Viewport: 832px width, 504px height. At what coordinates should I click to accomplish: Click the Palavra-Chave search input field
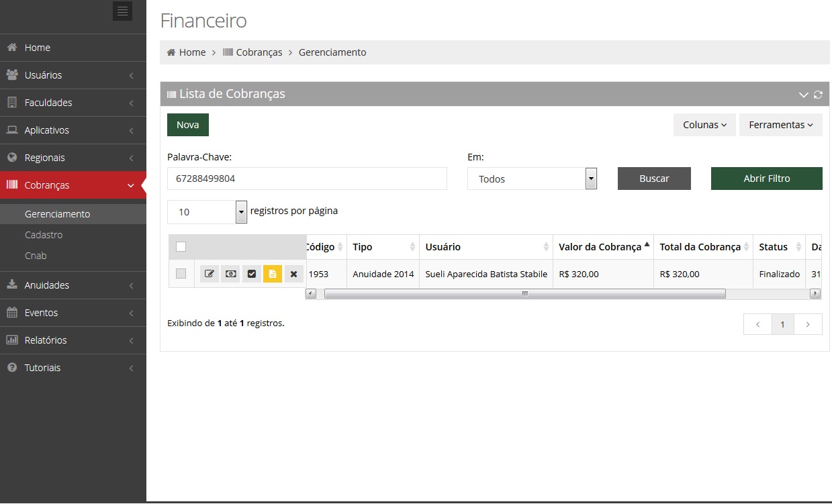pos(307,179)
